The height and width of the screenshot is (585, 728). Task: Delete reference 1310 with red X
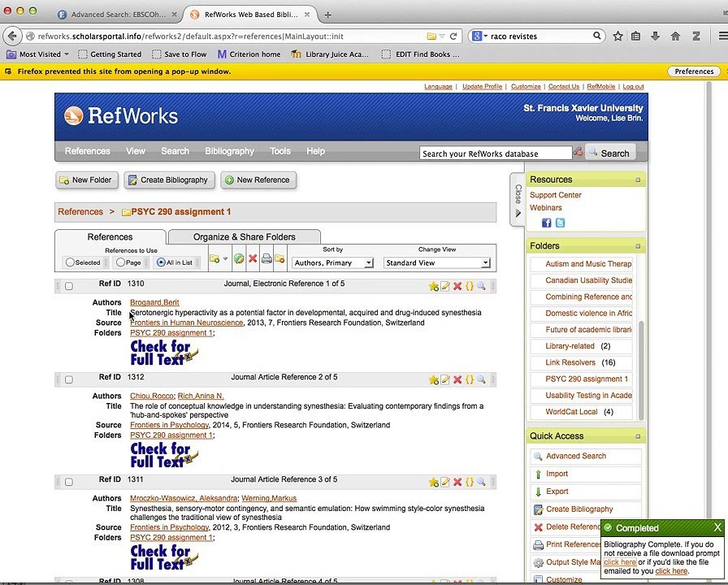point(457,286)
